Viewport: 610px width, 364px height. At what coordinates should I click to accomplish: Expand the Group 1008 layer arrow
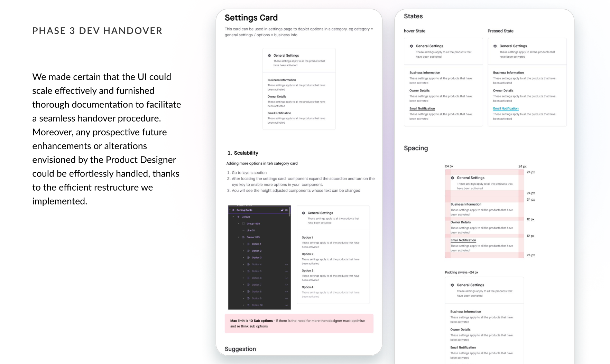pos(238,224)
